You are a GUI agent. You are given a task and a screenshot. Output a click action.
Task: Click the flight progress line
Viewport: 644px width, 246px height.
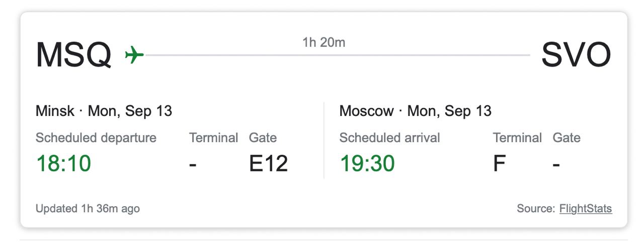pos(337,55)
